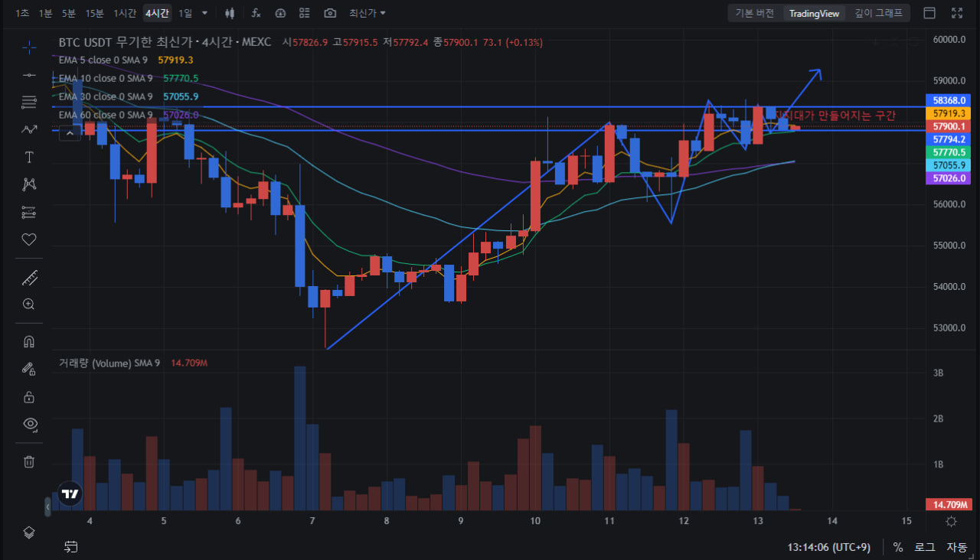Toggle magnet mode for drawings
This screenshot has height=560, width=980.
point(29,341)
